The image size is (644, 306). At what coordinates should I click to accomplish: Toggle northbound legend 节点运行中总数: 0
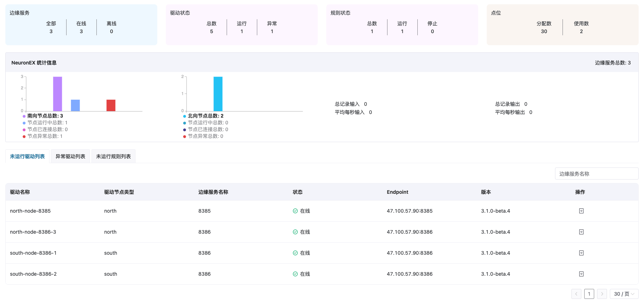point(205,123)
